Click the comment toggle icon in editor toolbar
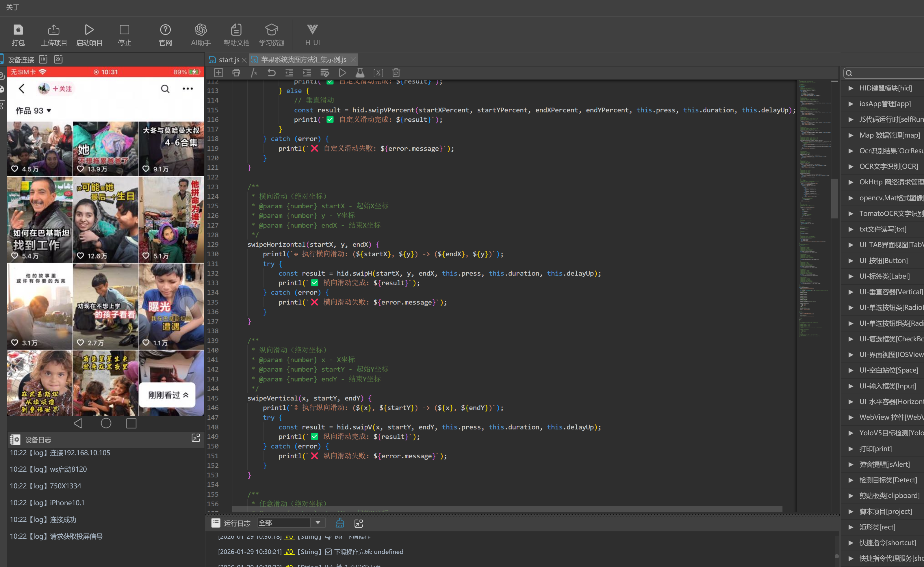 click(254, 73)
